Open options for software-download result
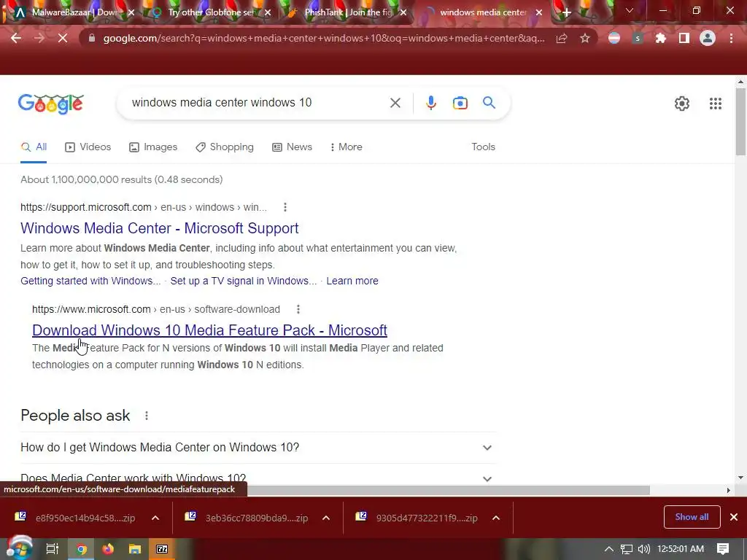747x560 pixels. pos(298,309)
